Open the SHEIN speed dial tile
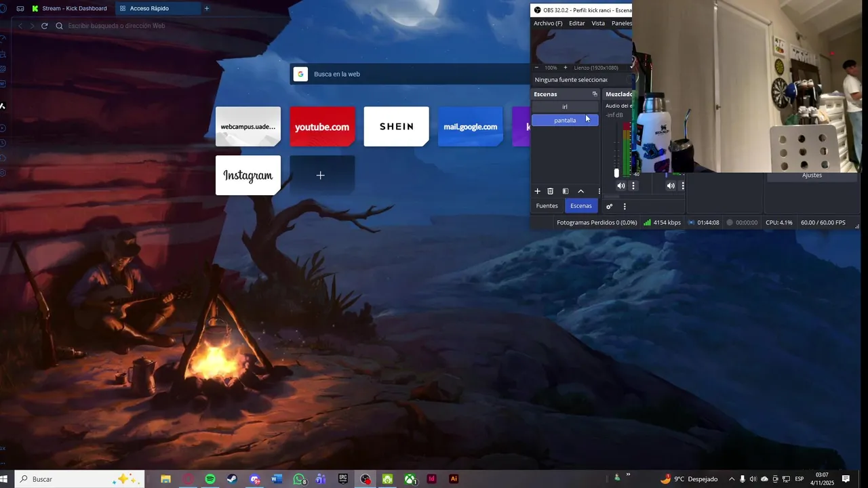Screen dimensions: 868x488 (396, 127)
